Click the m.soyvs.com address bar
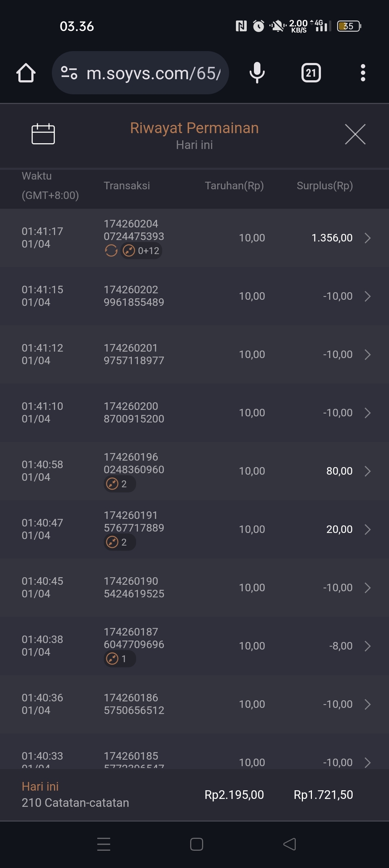 pos(153,73)
